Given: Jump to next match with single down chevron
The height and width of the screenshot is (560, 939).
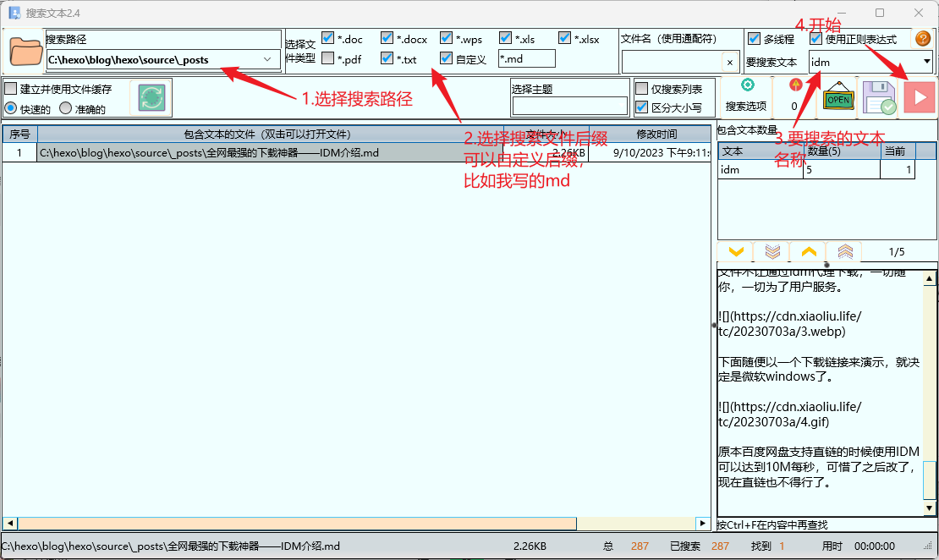Looking at the screenshot, I should (x=735, y=252).
